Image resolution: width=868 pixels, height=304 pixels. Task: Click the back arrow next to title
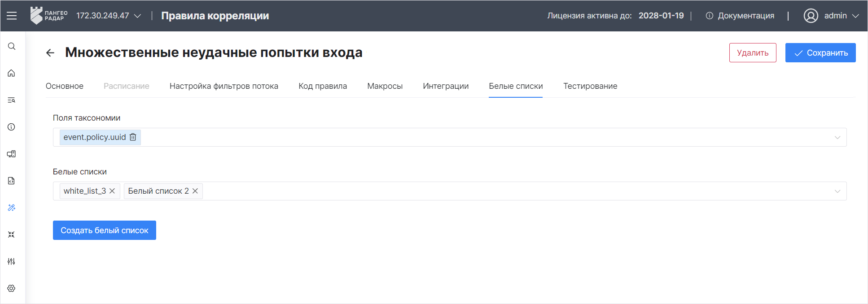pos(50,53)
